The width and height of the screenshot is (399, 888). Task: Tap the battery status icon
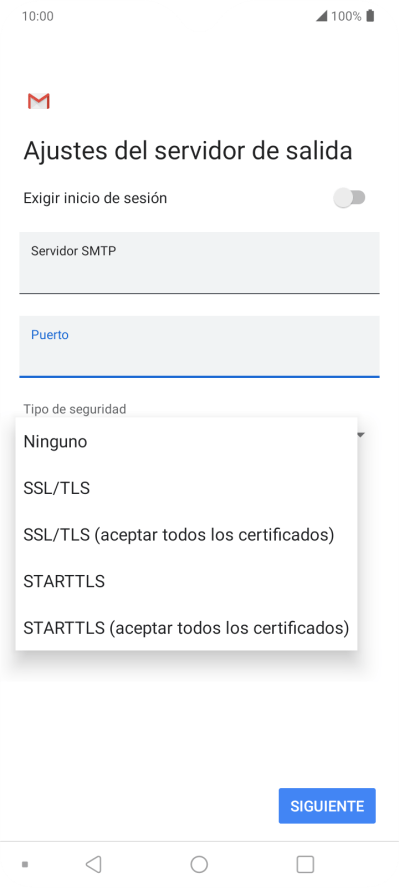[x=370, y=16]
